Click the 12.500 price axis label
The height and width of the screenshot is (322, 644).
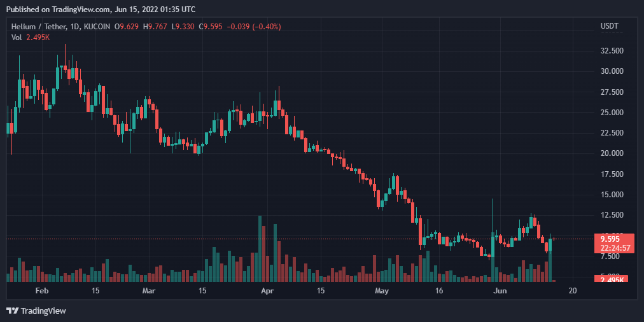point(612,215)
